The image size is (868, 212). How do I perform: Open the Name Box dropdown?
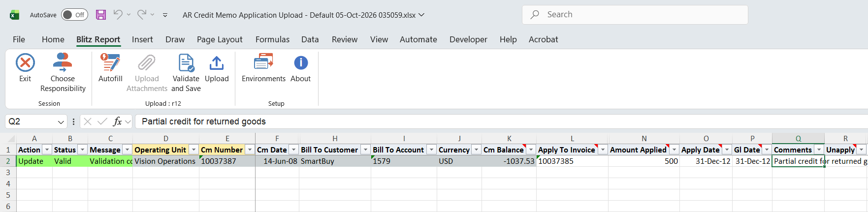click(x=61, y=121)
